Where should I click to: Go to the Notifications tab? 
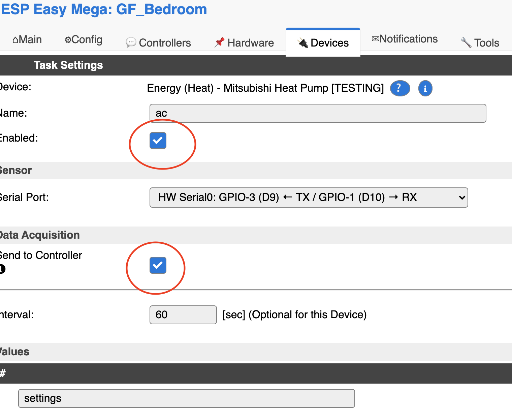(x=405, y=39)
